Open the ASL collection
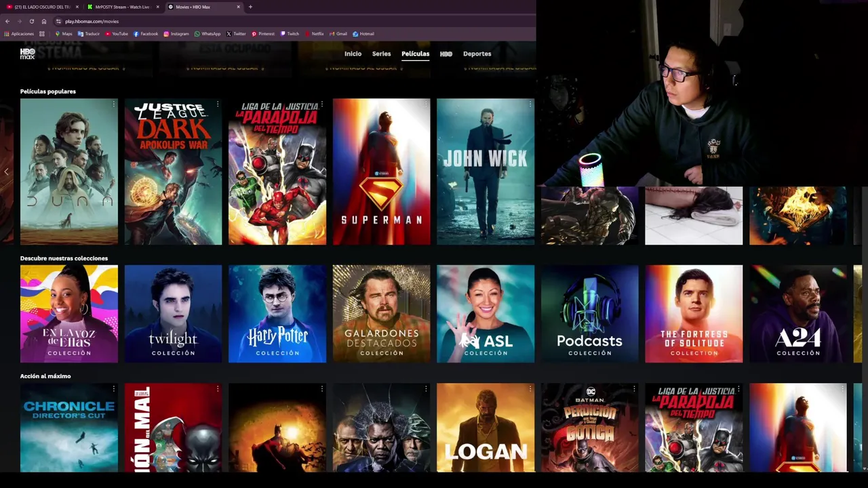The width and height of the screenshot is (868, 488). [x=486, y=314]
